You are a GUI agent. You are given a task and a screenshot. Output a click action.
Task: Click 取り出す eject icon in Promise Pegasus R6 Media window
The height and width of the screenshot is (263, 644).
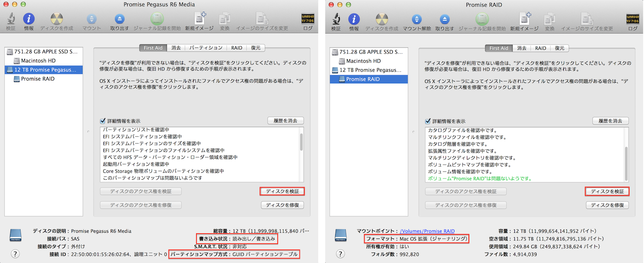tap(120, 19)
